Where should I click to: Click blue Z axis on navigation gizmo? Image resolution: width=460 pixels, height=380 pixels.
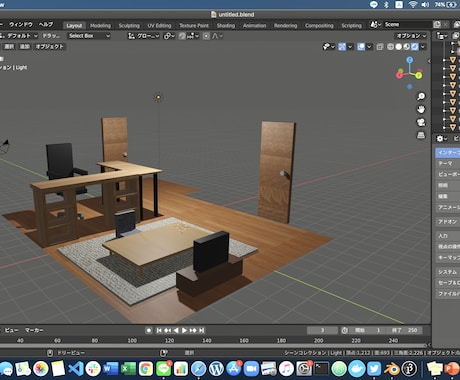[x=410, y=60]
